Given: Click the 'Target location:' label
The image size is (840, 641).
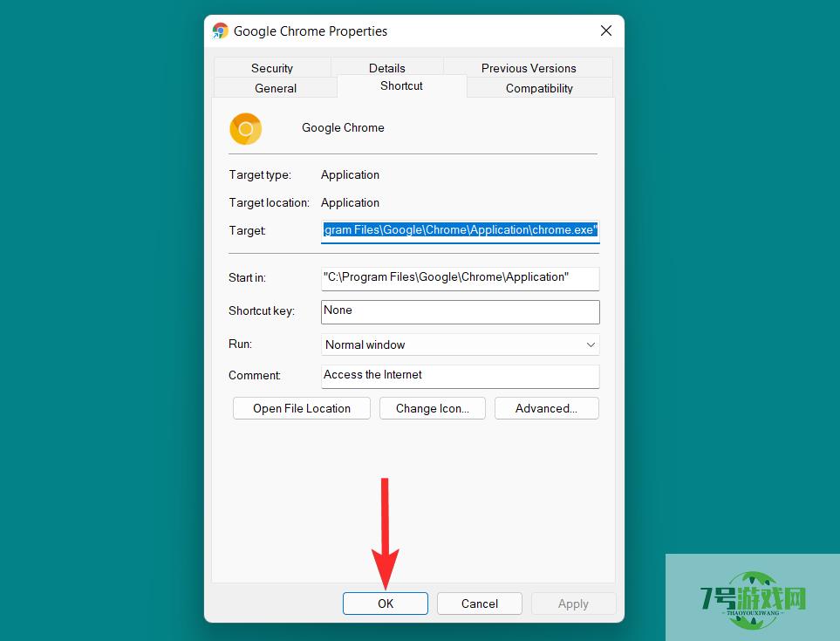Looking at the screenshot, I should click(x=269, y=202).
